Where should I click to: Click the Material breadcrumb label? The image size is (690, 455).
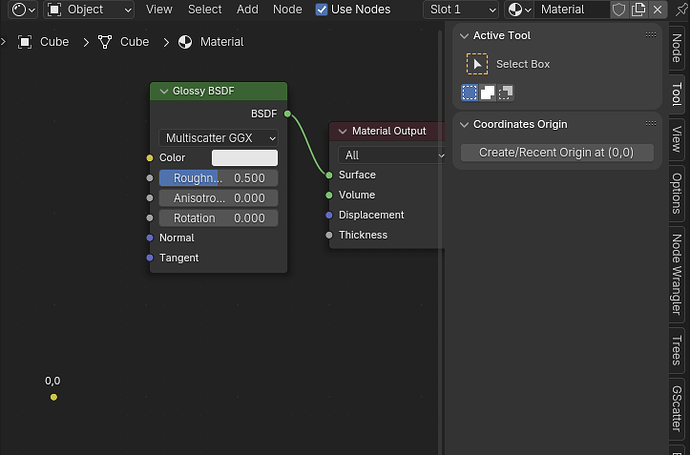pos(222,42)
